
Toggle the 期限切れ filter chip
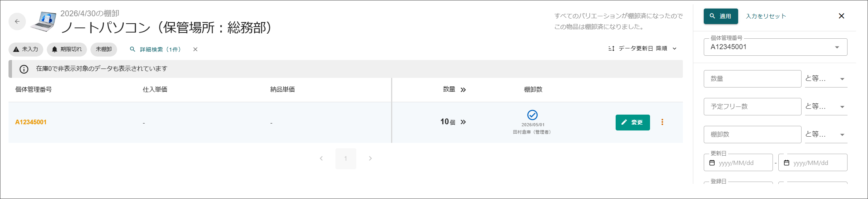tap(67, 49)
